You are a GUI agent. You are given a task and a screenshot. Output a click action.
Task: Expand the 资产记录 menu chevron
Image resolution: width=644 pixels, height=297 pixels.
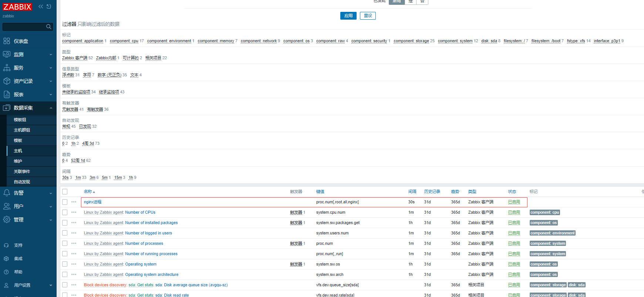(x=51, y=81)
